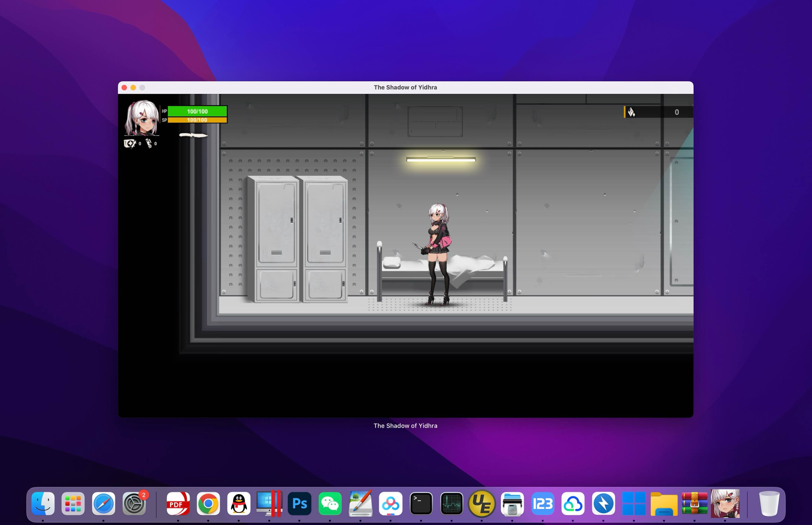This screenshot has width=812, height=525.
Task: Open the yellow File Explorer folder in dock
Action: pos(664,504)
